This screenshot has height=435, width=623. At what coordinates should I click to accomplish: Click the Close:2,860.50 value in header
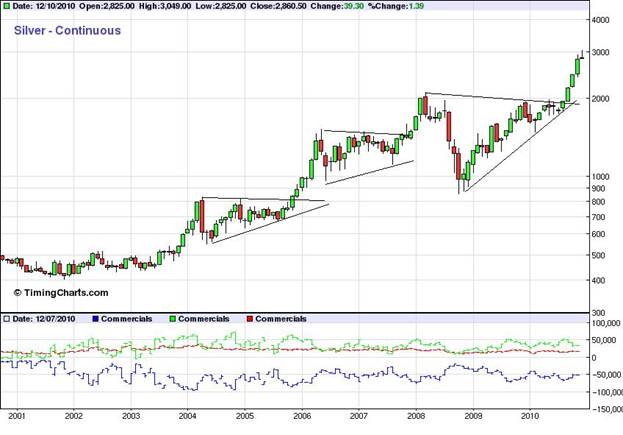[279, 6]
